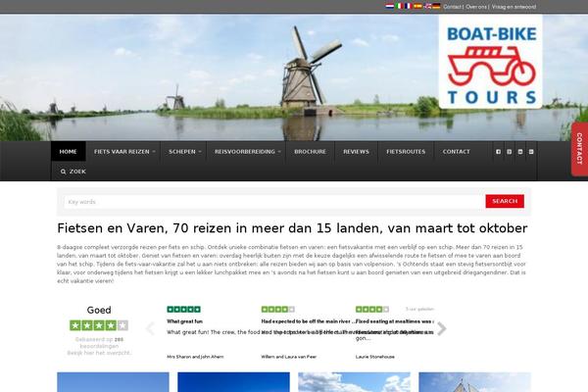Viewport: 588px width, 392px height.
Task: Click ZOEK in the nav bar
Action: 77,171
